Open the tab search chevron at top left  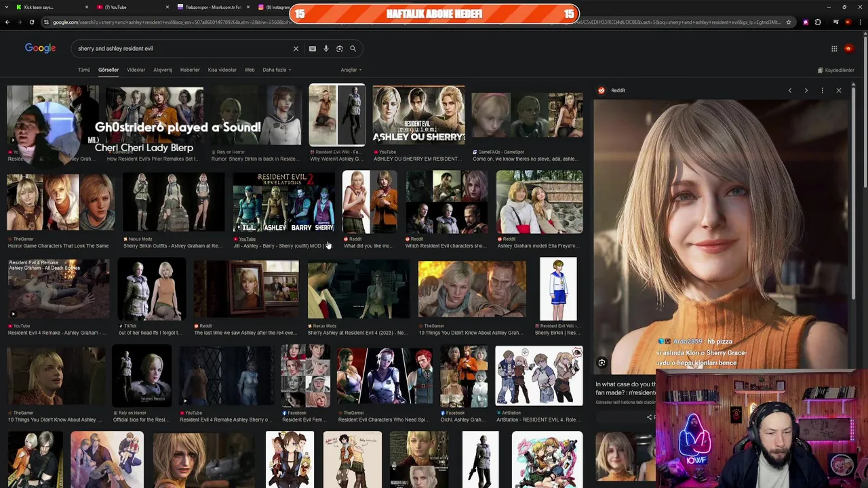point(5,7)
